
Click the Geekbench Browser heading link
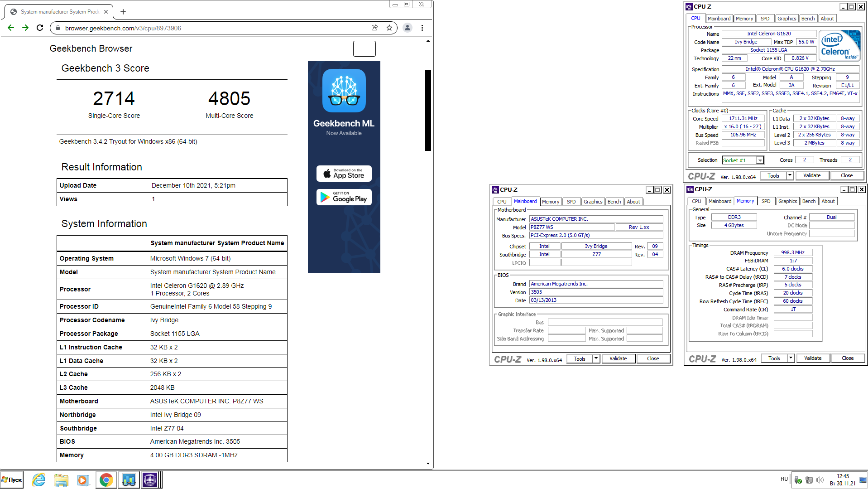coord(91,48)
